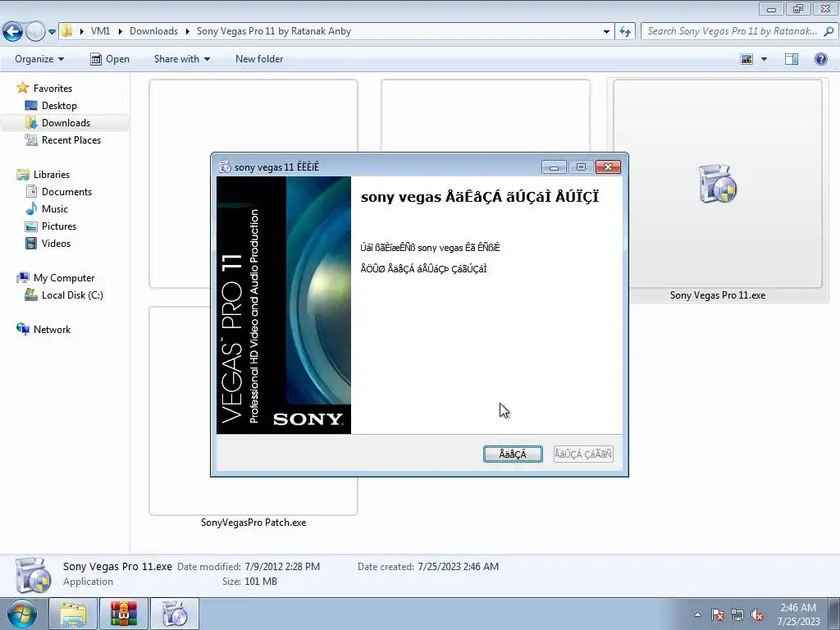This screenshot has height=630, width=840.
Task: Select Favorites in the navigation pane
Action: tap(52, 89)
